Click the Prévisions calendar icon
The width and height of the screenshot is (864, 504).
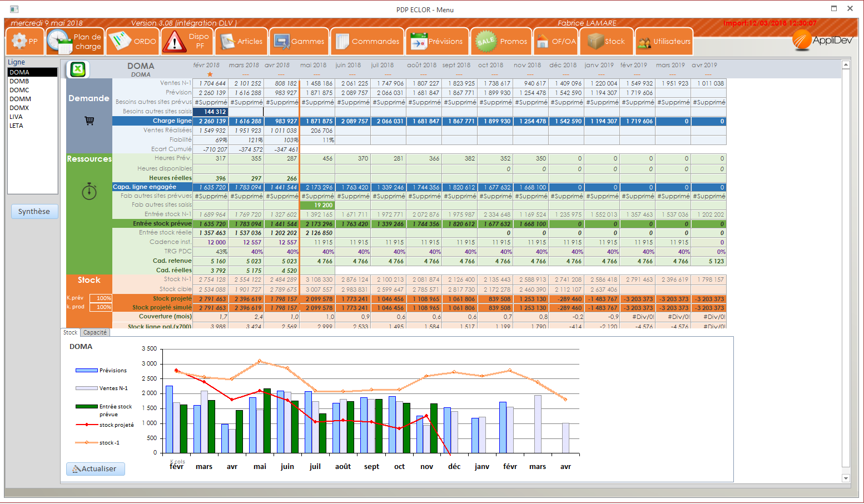click(x=418, y=41)
